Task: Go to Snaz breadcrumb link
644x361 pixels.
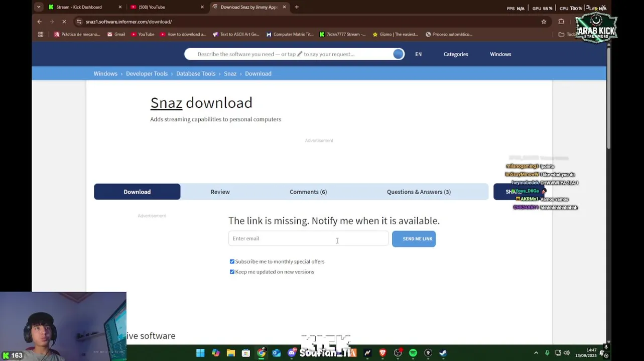Action: [230, 74]
